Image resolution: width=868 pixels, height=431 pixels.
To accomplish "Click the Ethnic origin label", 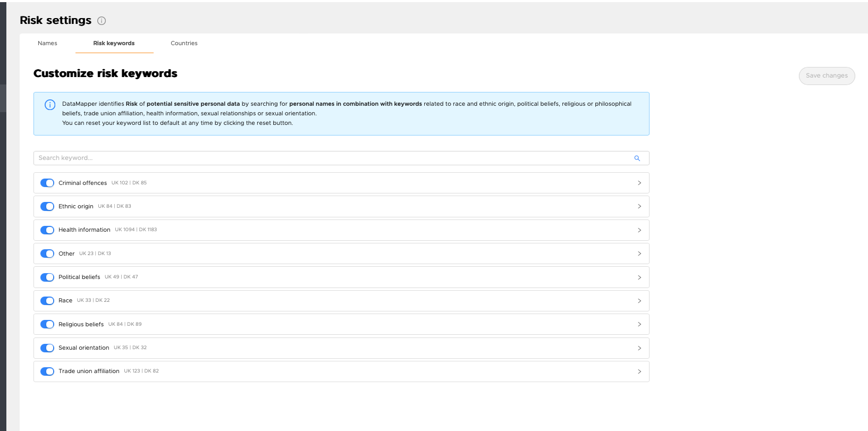I will [76, 206].
